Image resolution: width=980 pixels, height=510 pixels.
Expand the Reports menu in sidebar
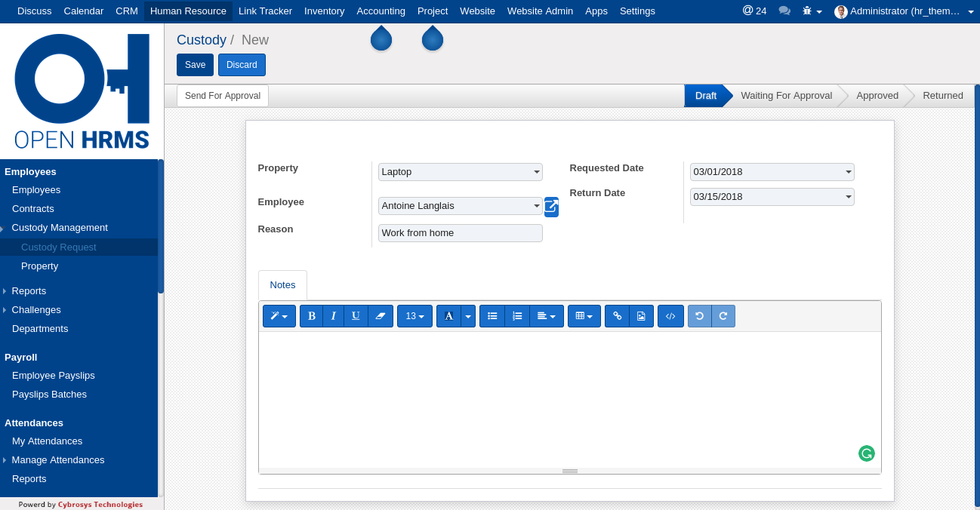pyautogui.click(x=29, y=291)
